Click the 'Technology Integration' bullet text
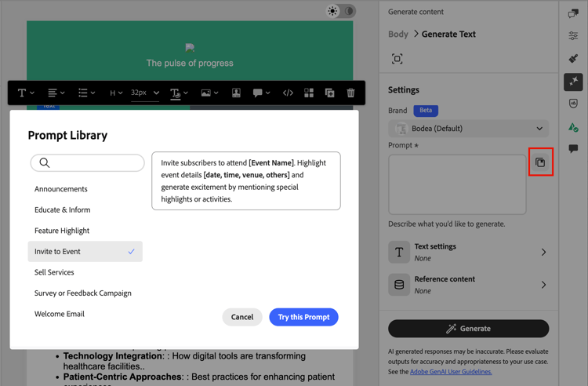 coord(113,356)
